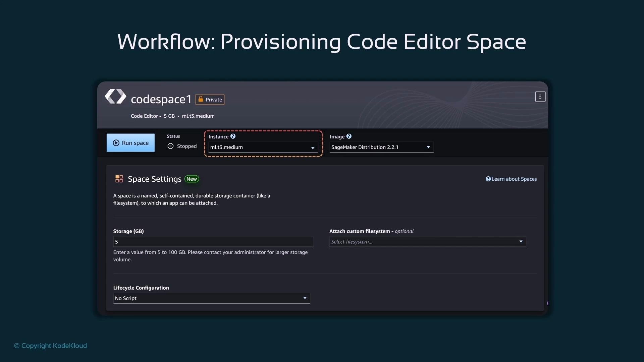644x362 pixels.
Task: Click the codespace1 title text
Action: click(x=161, y=99)
